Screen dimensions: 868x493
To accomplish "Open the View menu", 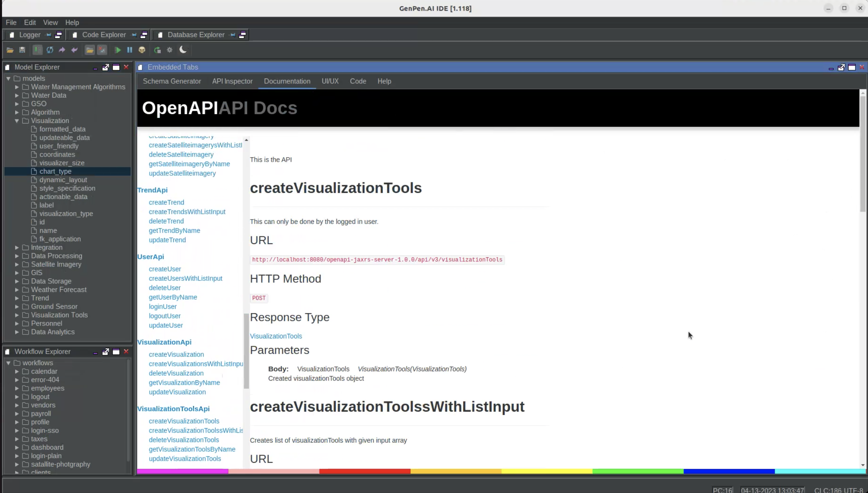I will click(x=50, y=22).
